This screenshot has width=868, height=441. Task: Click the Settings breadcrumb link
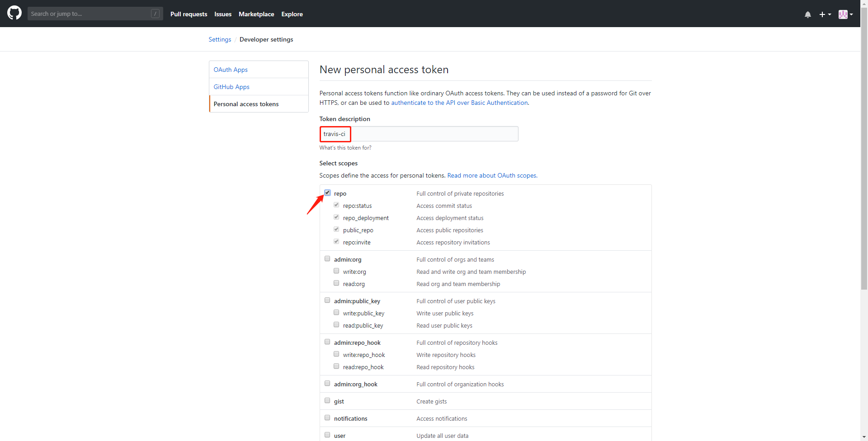click(220, 39)
